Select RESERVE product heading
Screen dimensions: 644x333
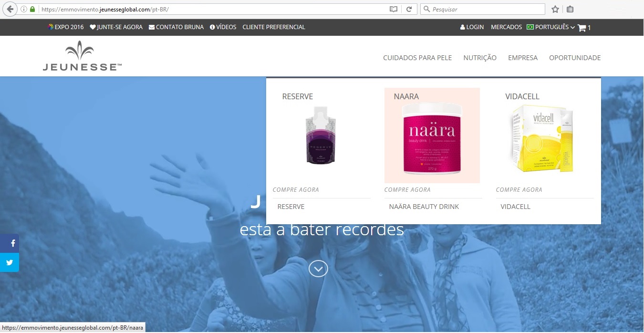pyautogui.click(x=298, y=96)
